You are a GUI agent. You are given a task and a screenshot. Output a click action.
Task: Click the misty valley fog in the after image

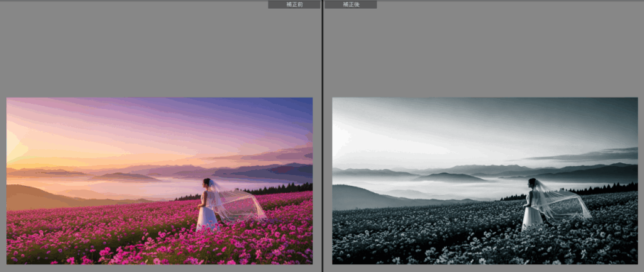point(465,188)
